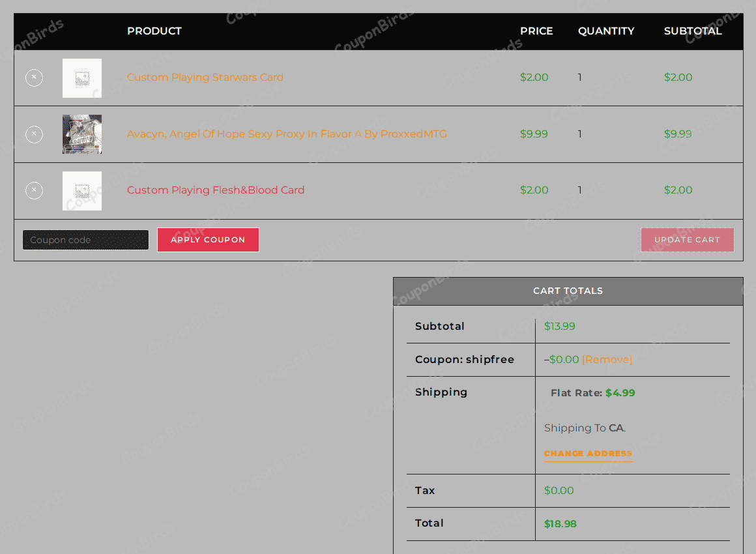
Task: Click the Product column header
Action: pos(154,31)
